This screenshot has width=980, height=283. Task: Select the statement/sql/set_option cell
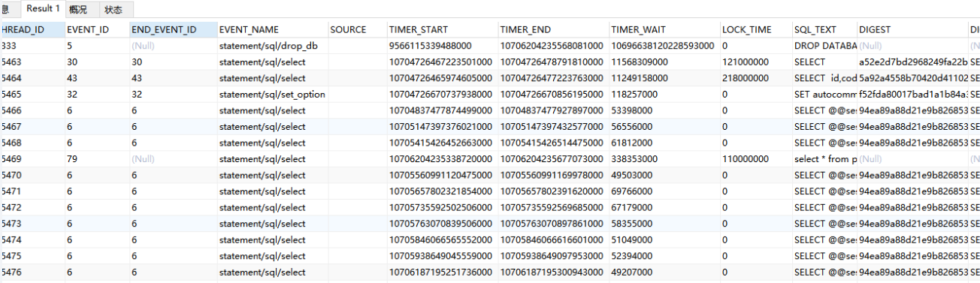(x=271, y=95)
